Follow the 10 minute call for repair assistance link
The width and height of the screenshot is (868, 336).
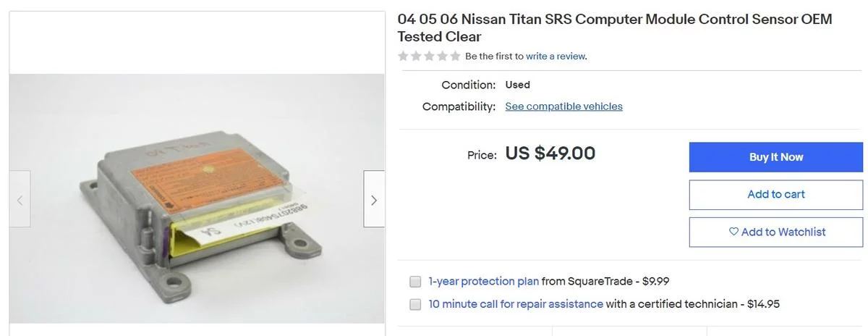point(516,304)
